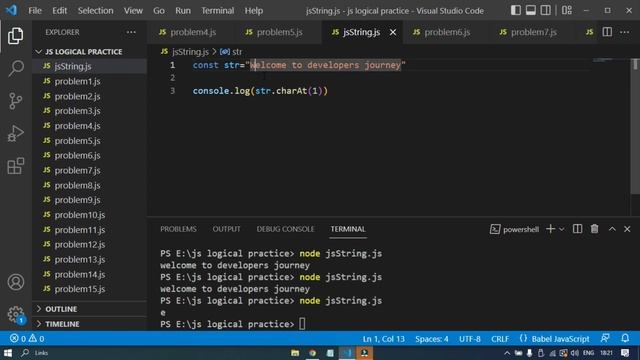This screenshot has height=360, width=640.
Task: Open the Accounts menu icon
Action: tap(16, 282)
